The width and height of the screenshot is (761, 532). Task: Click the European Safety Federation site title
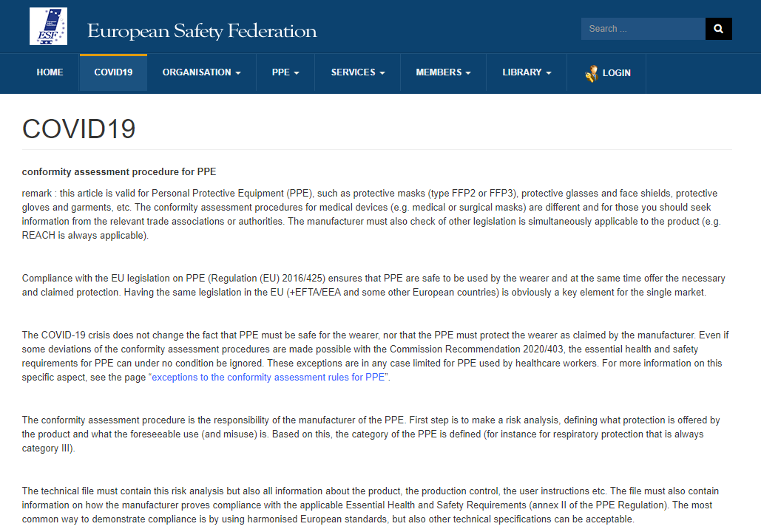click(202, 31)
